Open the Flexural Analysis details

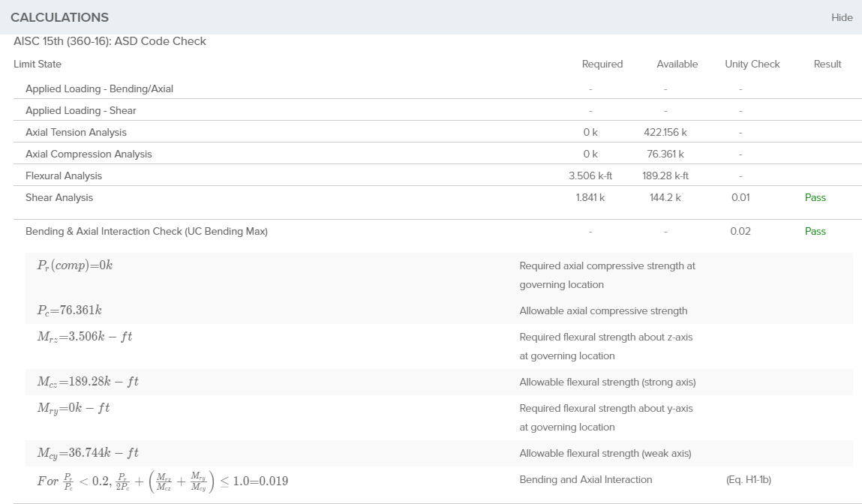(64, 175)
